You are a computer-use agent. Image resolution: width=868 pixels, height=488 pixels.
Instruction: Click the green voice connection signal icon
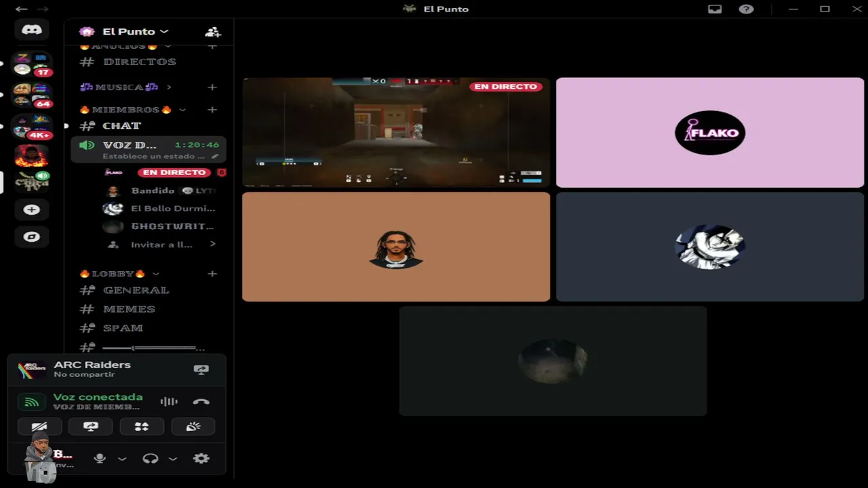(x=31, y=401)
